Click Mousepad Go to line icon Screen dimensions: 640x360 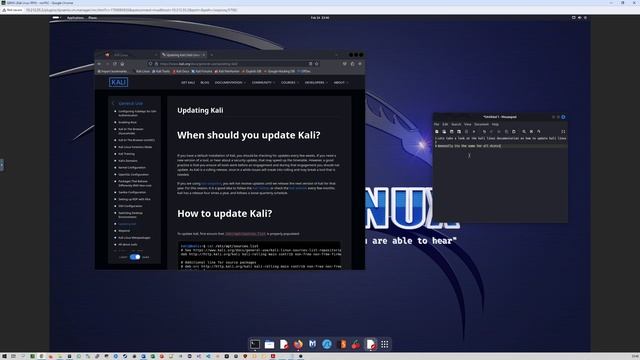538,131
